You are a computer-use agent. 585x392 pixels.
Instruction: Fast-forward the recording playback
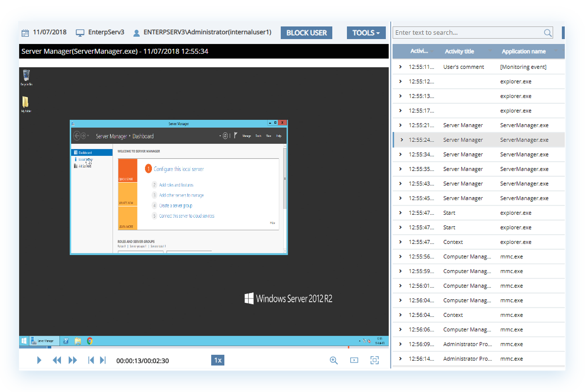pos(73,360)
